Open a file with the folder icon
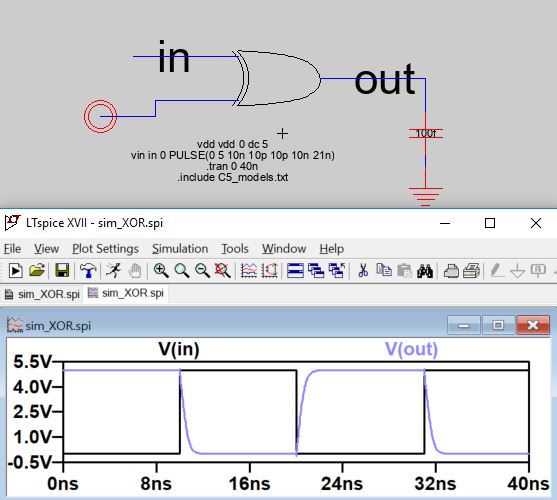Viewport: 557px width, 500px height. [37, 271]
